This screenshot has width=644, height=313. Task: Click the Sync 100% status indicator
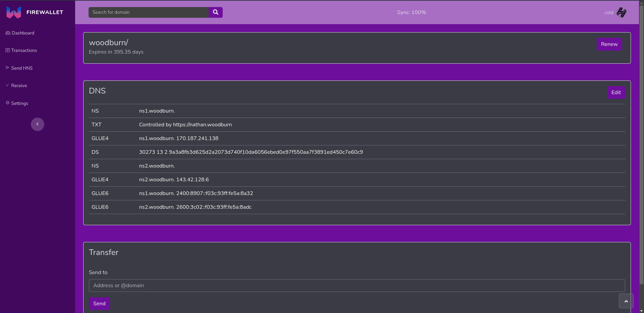(x=411, y=12)
